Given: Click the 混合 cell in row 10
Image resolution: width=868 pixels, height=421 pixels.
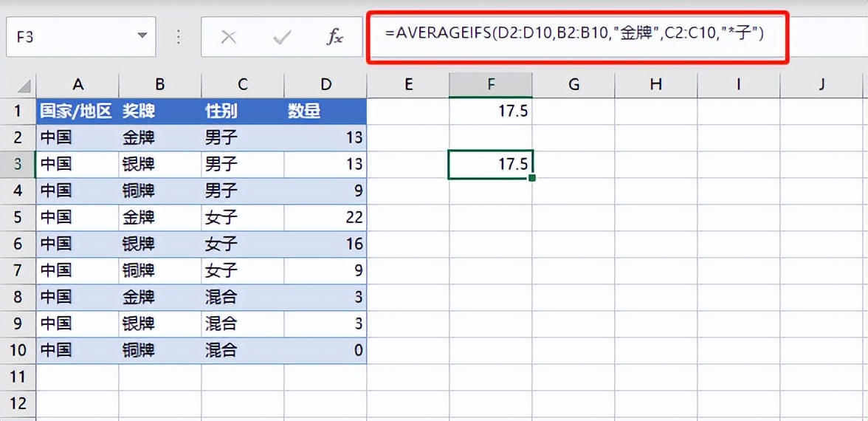Looking at the screenshot, I should (242, 351).
